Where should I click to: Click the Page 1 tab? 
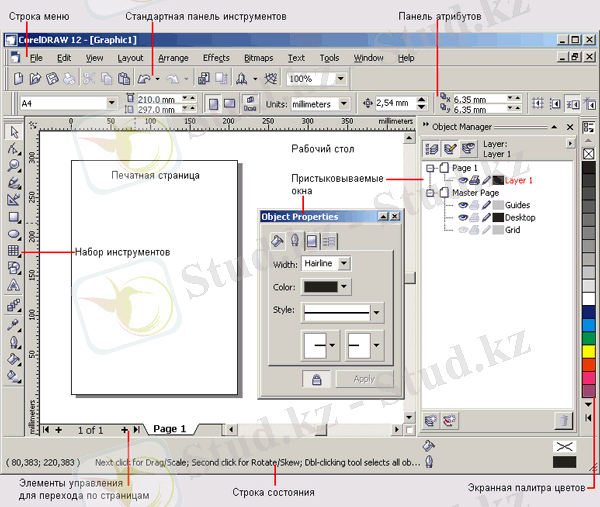click(x=170, y=429)
